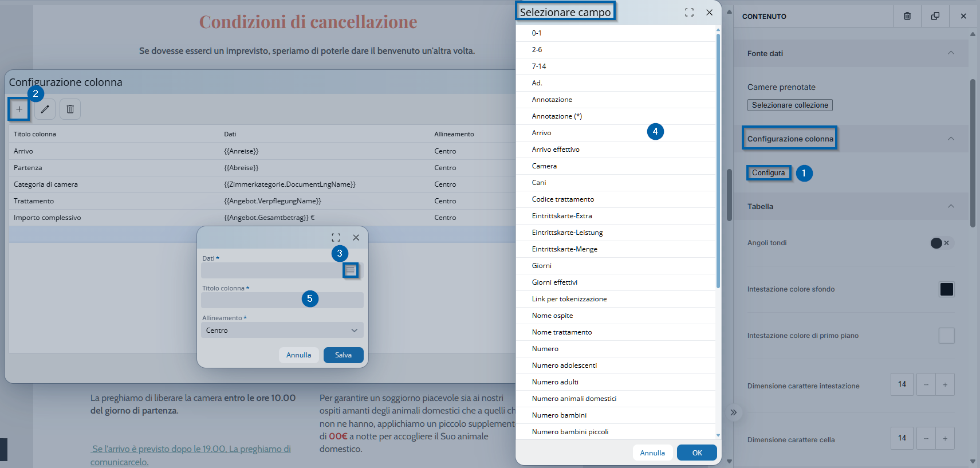Open the Allineamento dropdown set to Centro
The height and width of the screenshot is (468, 980).
282,331
